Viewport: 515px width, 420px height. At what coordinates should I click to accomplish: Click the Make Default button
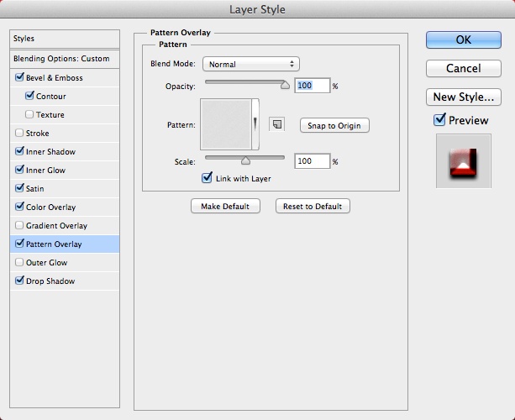(225, 207)
